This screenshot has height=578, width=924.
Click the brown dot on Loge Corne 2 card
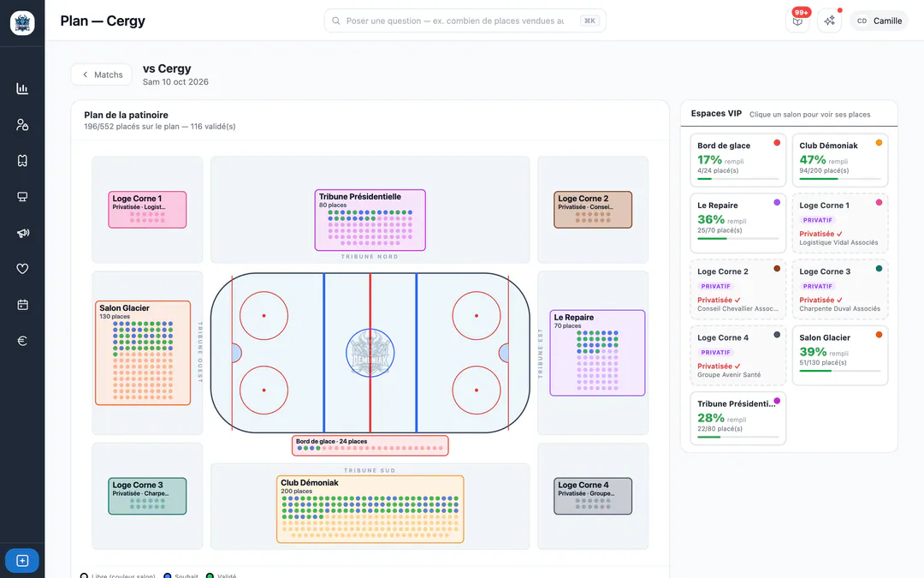777,268
